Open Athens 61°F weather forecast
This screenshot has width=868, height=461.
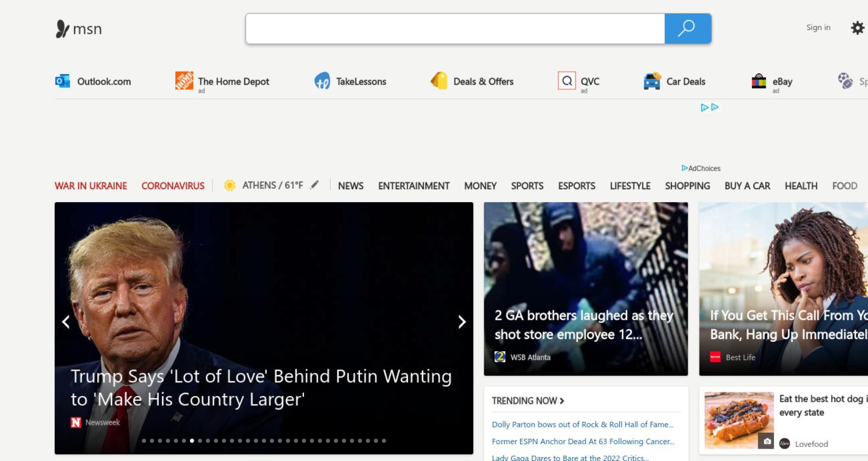pyautogui.click(x=272, y=185)
